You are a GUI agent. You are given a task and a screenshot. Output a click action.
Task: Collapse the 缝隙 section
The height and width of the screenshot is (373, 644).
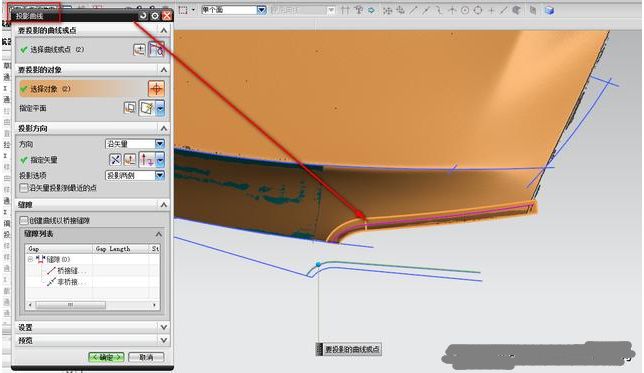pos(163,205)
